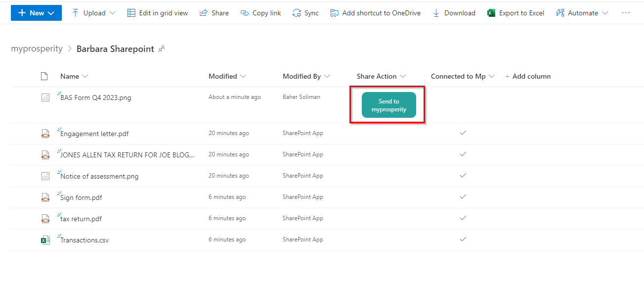Open the Modified By column header menu
Viewport: 644px width, 288px height.
point(306,76)
